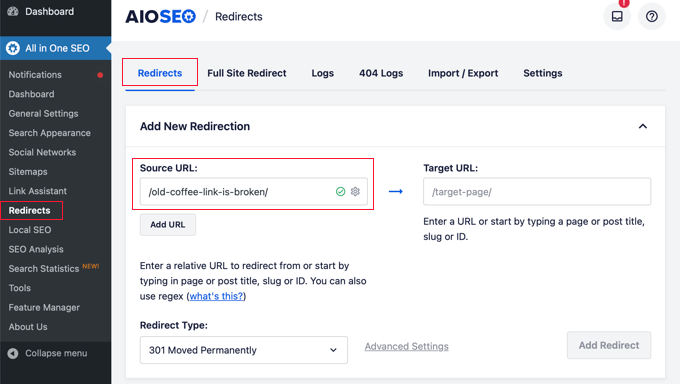Open the AIOSEO notifications inbox icon
Image resolution: width=680 pixels, height=384 pixels.
click(617, 16)
